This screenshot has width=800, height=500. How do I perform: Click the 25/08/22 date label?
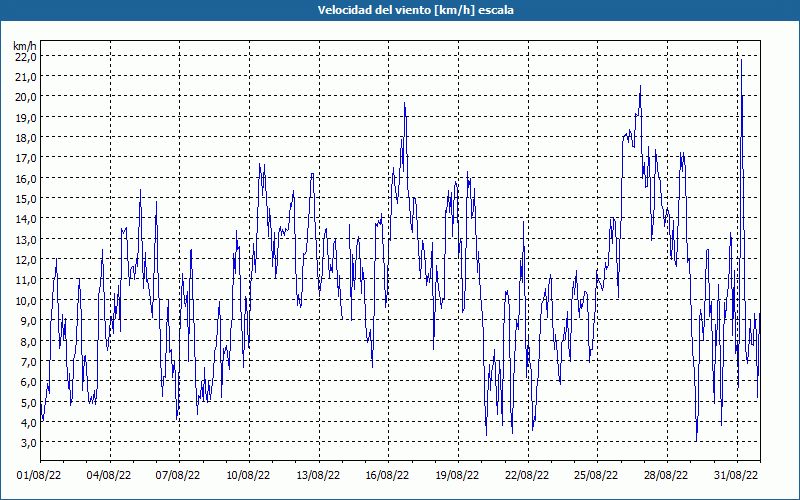(596, 476)
